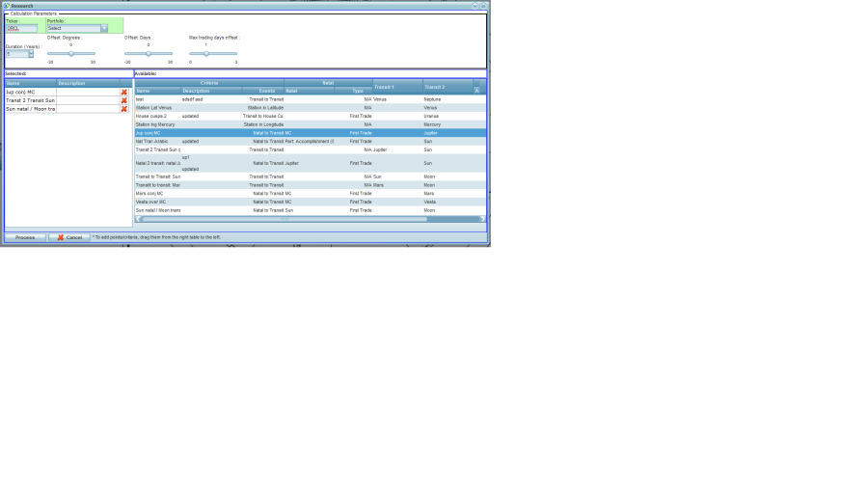Click left arrow of horizontal table scrollbar
The height and width of the screenshot is (488, 868).
[x=138, y=219]
